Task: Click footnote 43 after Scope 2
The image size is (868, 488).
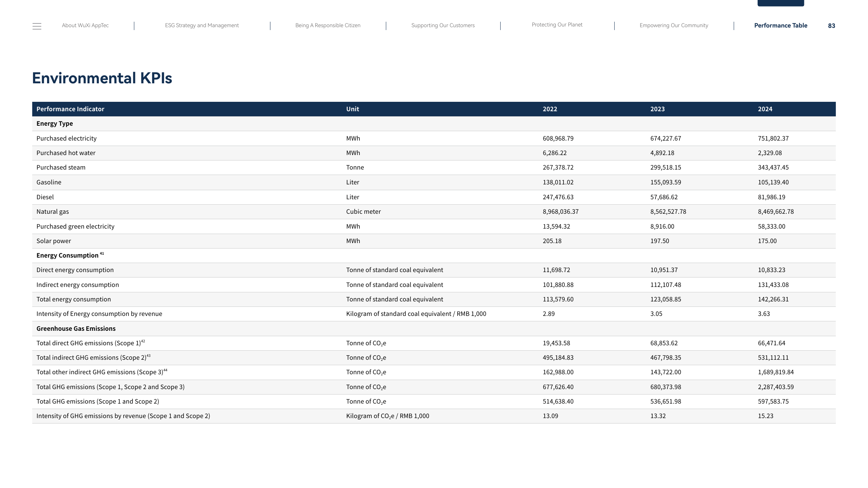Action: [x=148, y=356]
